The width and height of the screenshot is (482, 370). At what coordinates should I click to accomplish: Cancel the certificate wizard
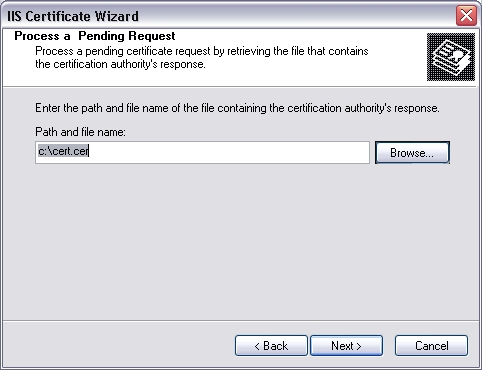point(431,346)
